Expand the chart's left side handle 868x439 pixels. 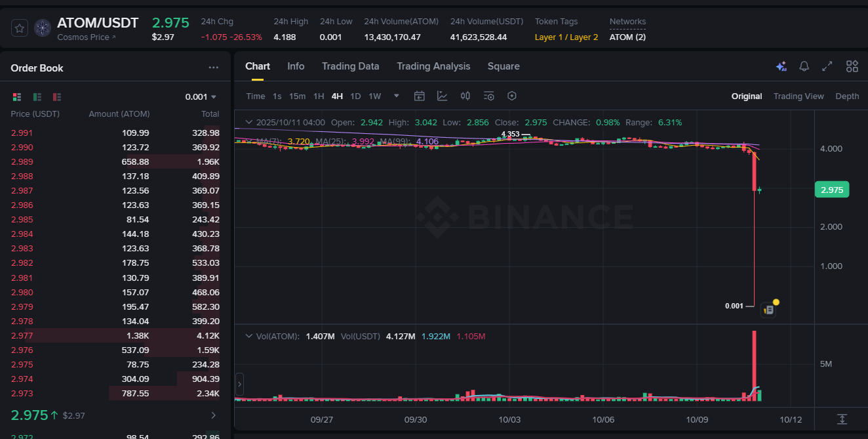click(239, 384)
